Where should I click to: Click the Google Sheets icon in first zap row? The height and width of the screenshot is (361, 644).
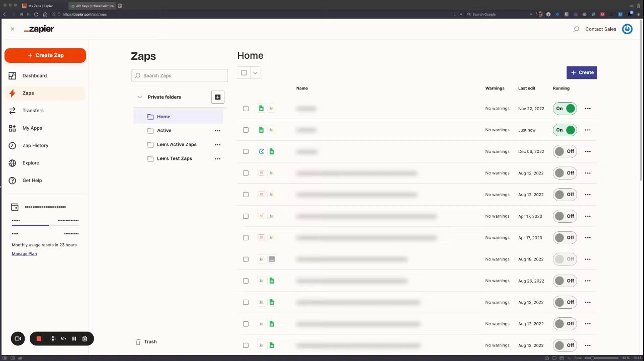coord(261,109)
